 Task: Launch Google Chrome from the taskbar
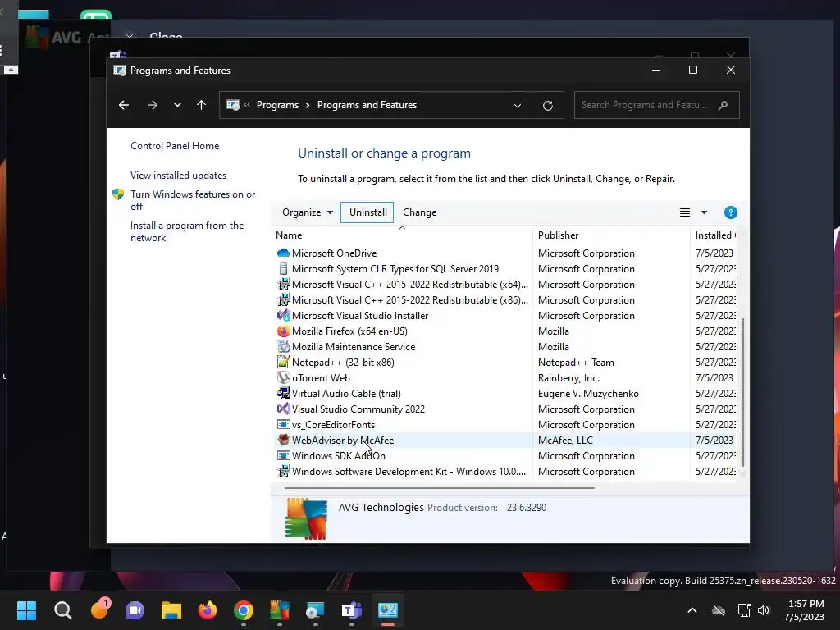pyautogui.click(x=243, y=610)
